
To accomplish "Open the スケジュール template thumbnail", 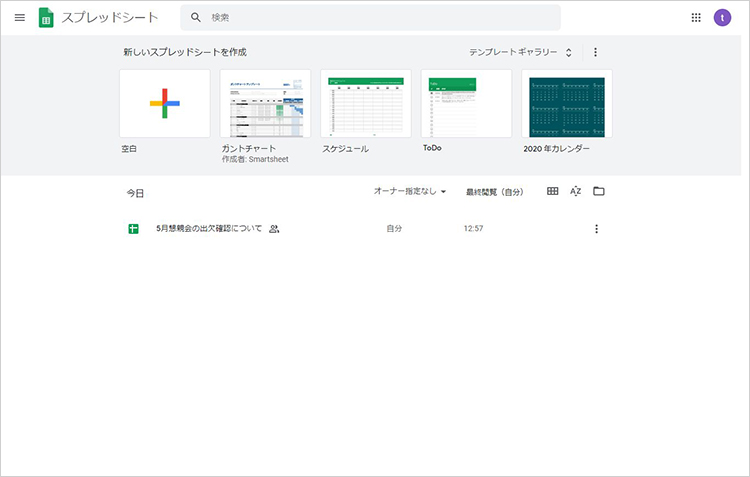I will (366, 103).
